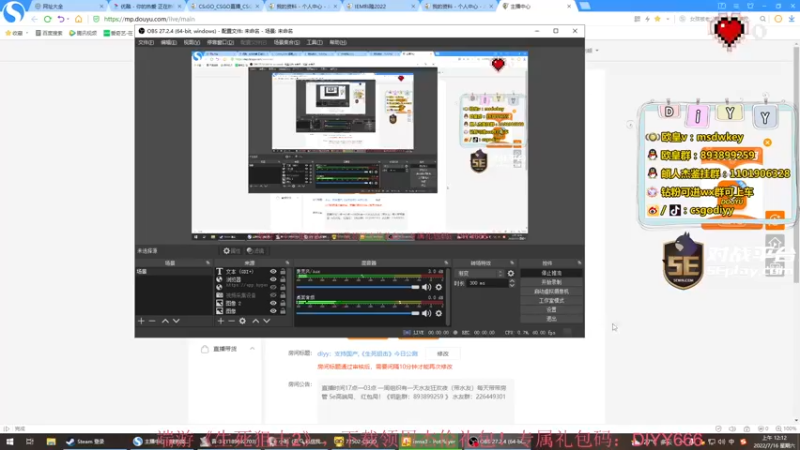Switch to the CSGO live stream browser tab

tap(224, 6)
